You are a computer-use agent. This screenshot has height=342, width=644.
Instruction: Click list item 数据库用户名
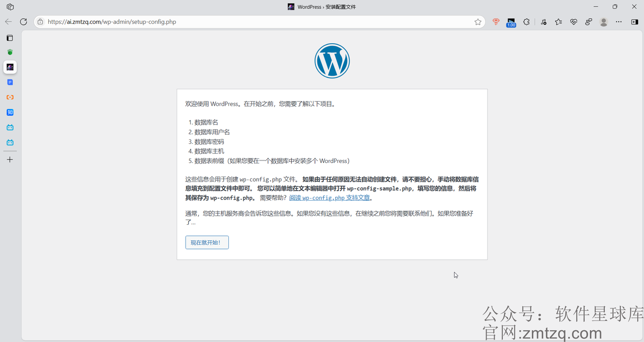point(212,132)
